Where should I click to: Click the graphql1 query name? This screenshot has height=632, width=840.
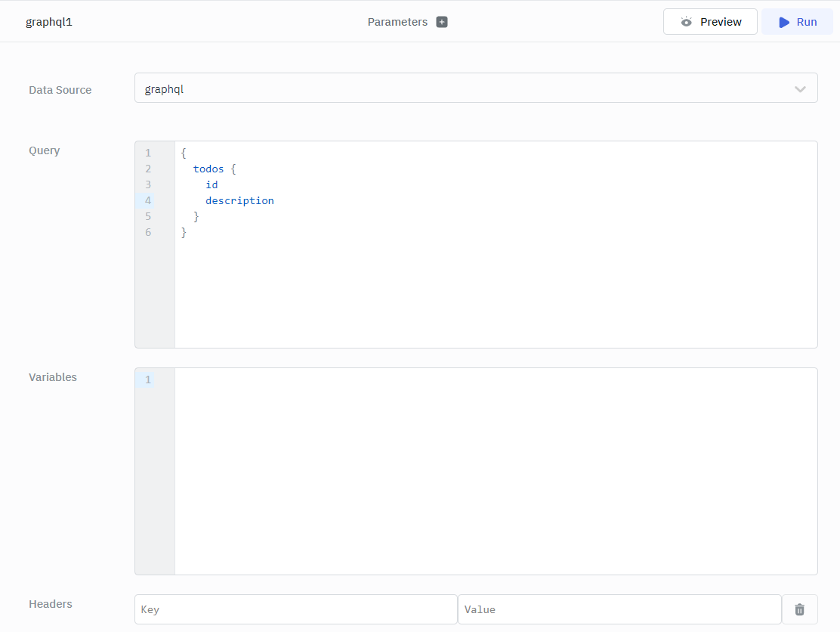[x=49, y=22]
